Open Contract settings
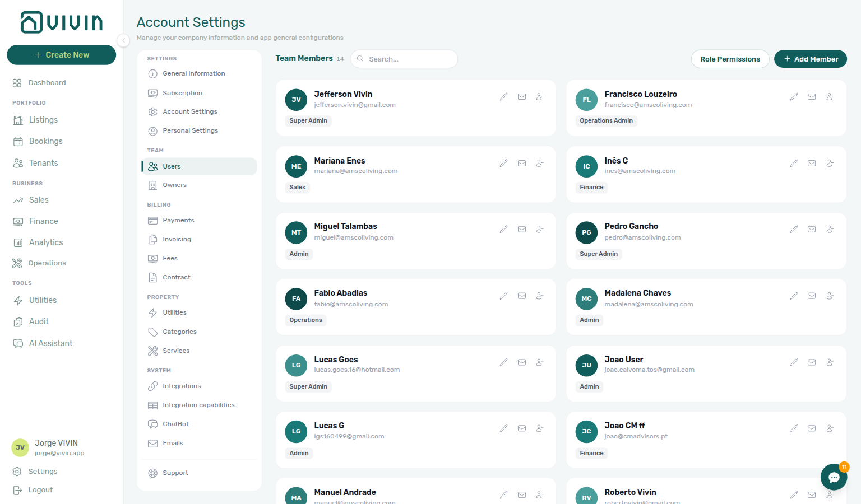This screenshot has height=504, width=861. coord(199,277)
